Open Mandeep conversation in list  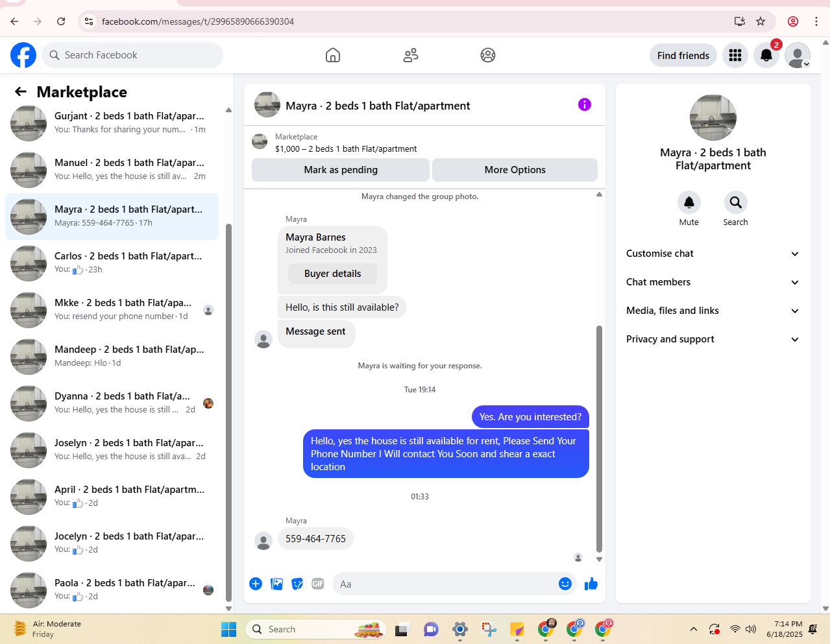112,357
